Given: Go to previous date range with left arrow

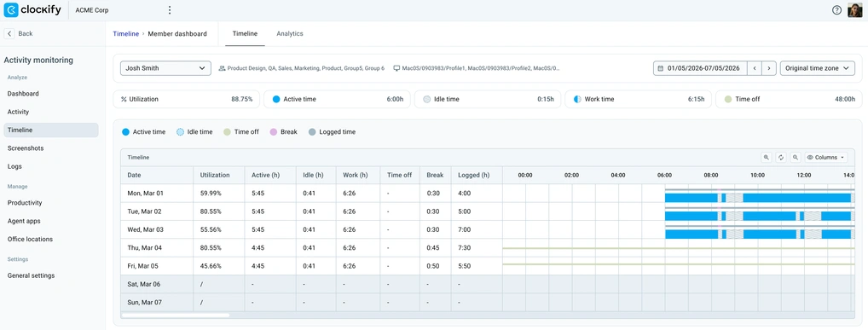Looking at the screenshot, I should pos(755,68).
